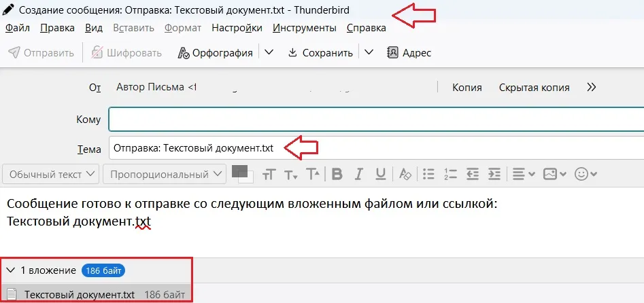
Task: Open the Орфография dropdown arrow
Action: point(269,52)
